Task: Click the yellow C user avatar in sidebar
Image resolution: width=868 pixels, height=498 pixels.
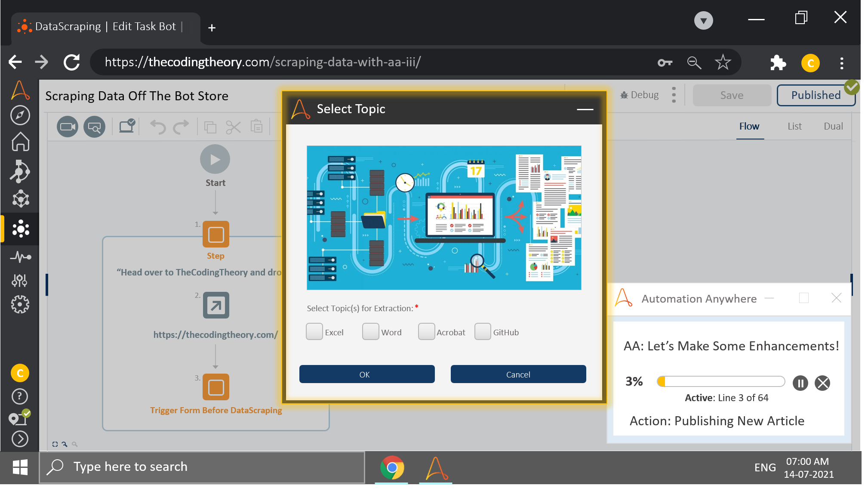Action: 20,373
